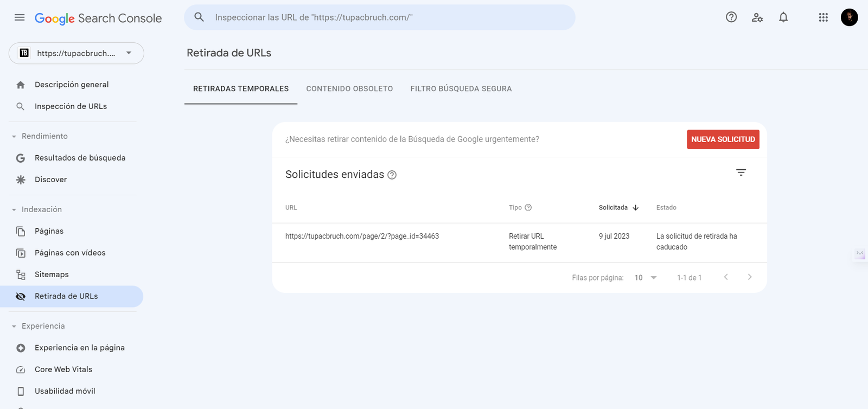Screen dimensions: 868x409
Task: Click the Estado column header
Action: [666, 208]
